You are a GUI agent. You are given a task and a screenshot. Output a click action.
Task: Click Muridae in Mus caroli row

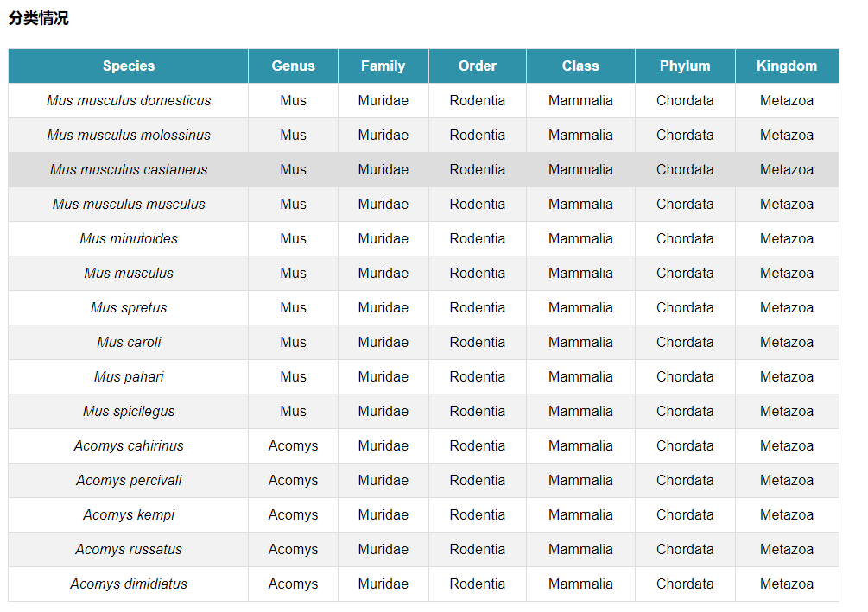coord(383,342)
